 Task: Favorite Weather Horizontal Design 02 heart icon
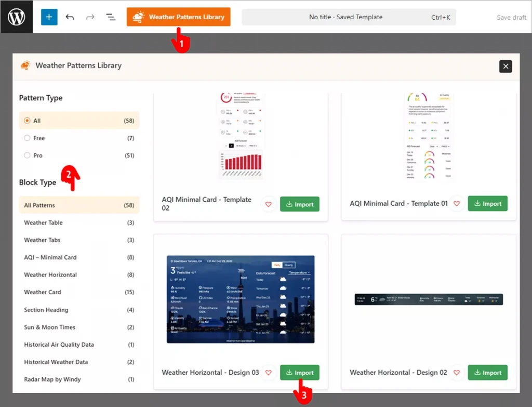coord(456,373)
